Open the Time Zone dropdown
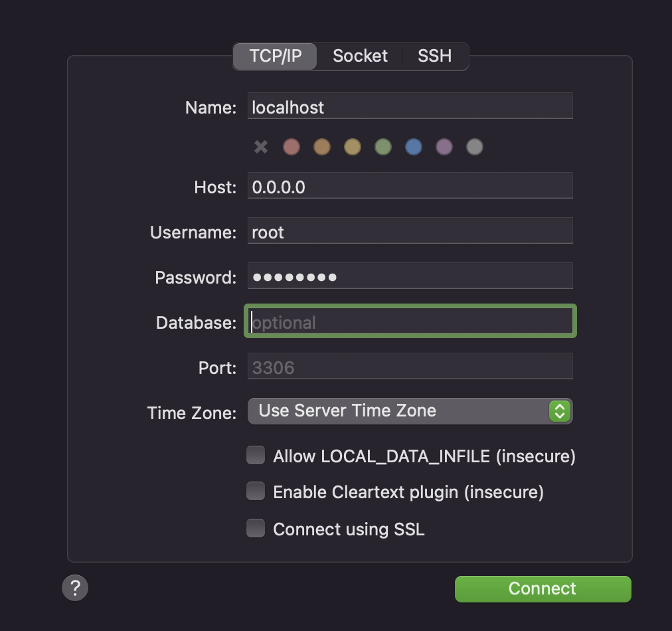The height and width of the screenshot is (631, 672). (410, 411)
